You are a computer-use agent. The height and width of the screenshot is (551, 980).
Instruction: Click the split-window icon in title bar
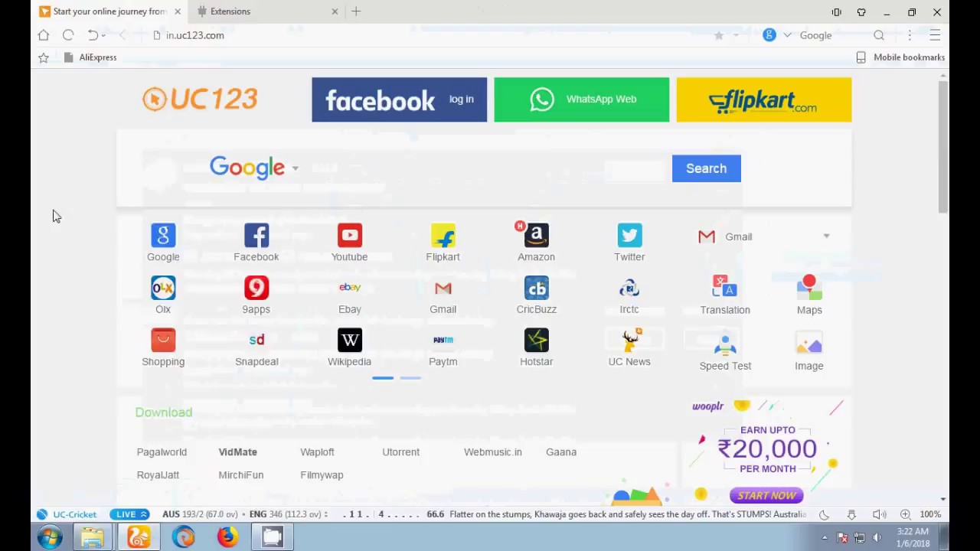837,11
